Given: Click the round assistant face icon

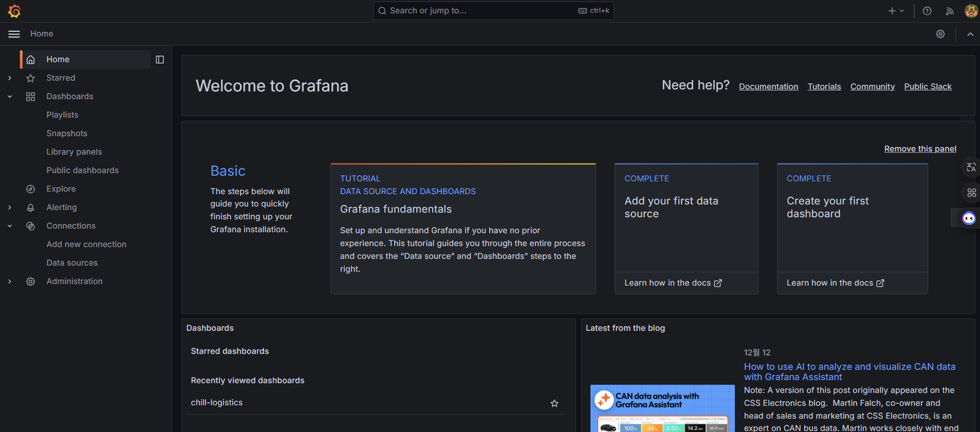Looking at the screenshot, I should pos(969,219).
